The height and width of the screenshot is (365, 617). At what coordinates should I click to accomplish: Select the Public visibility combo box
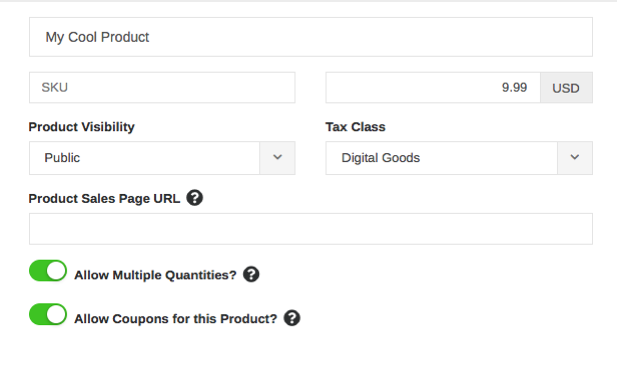pyautogui.click(x=162, y=158)
